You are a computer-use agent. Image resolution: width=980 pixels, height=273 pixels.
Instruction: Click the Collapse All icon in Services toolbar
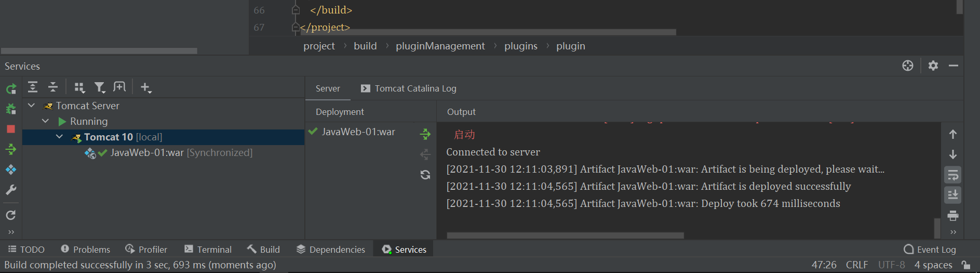coord(53,87)
